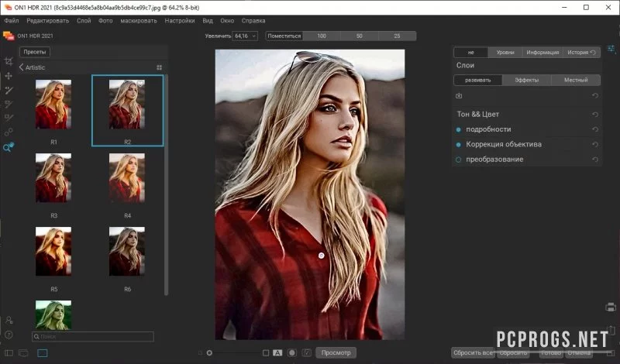Viewport: 620px width, 364px height.
Task: Click the Просмотр button
Action: coord(336,352)
